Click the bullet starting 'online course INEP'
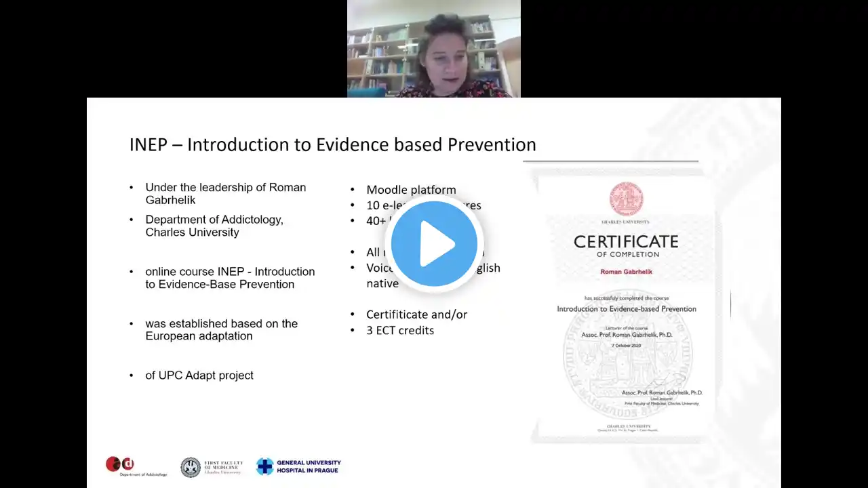 click(230, 278)
